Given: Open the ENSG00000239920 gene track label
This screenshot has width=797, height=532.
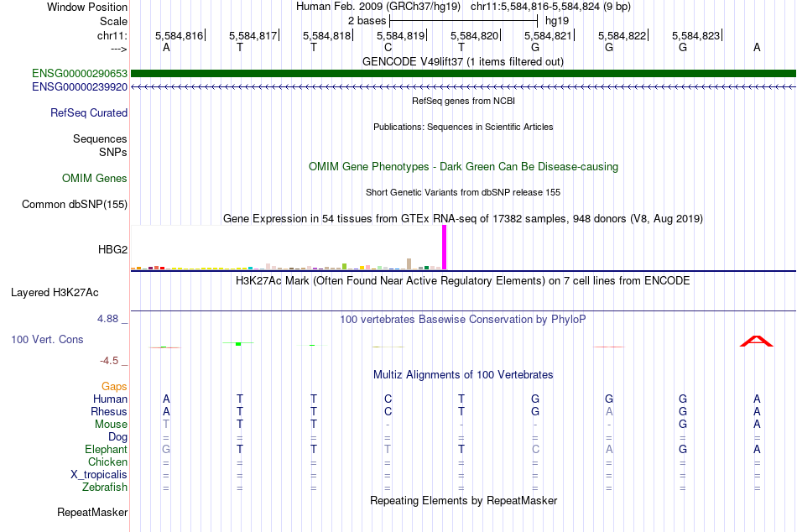Looking at the screenshot, I should point(80,87).
